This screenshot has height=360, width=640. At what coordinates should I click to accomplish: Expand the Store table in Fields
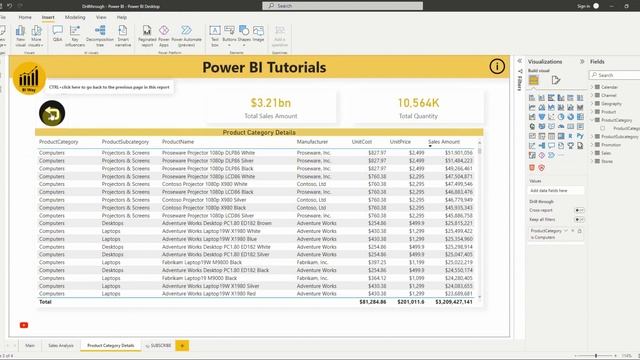(592, 161)
